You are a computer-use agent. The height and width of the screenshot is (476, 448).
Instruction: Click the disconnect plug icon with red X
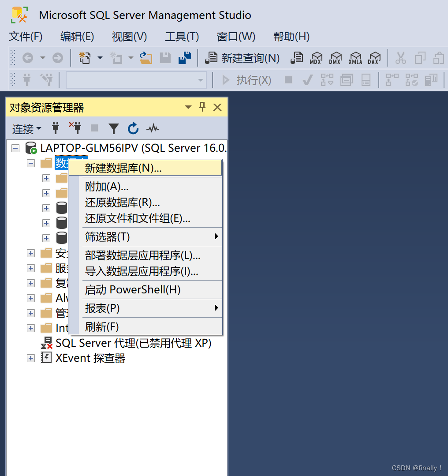pyautogui.click(x=75, y=128)
